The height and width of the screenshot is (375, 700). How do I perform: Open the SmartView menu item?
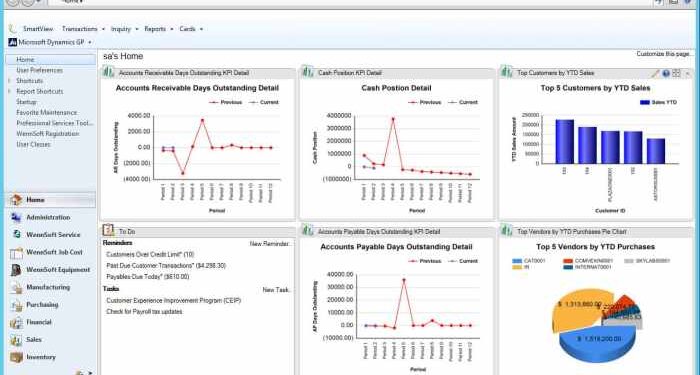[38, 29]
